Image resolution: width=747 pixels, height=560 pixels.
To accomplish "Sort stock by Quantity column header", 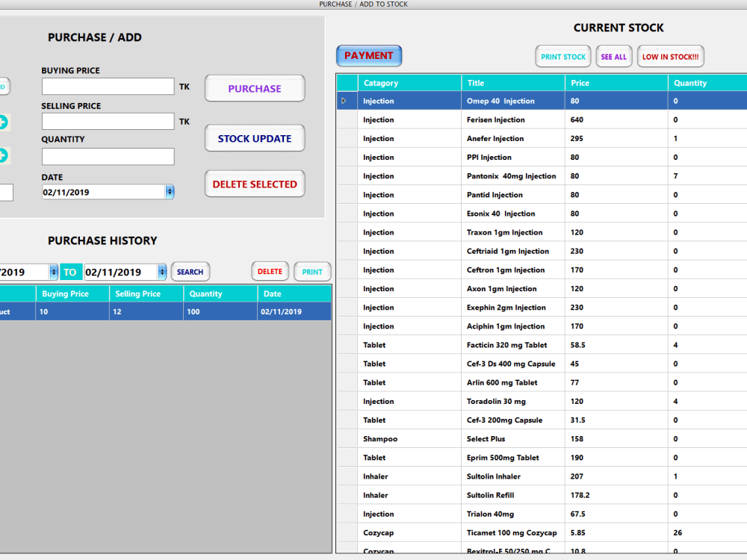I will coord(707,83).
